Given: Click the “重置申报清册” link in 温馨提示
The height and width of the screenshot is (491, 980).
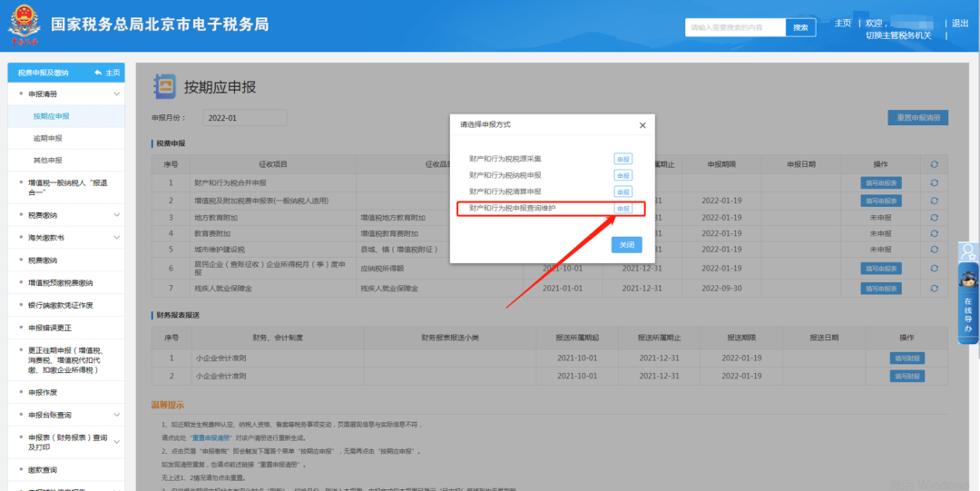Looking at the screenshot, I should (211, 437).
